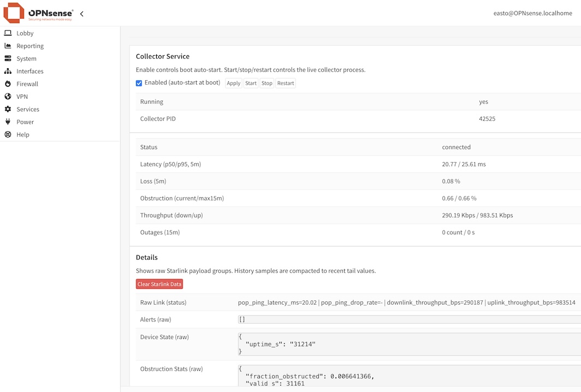
Task: Stop the collector process
Action: [267, 83]
